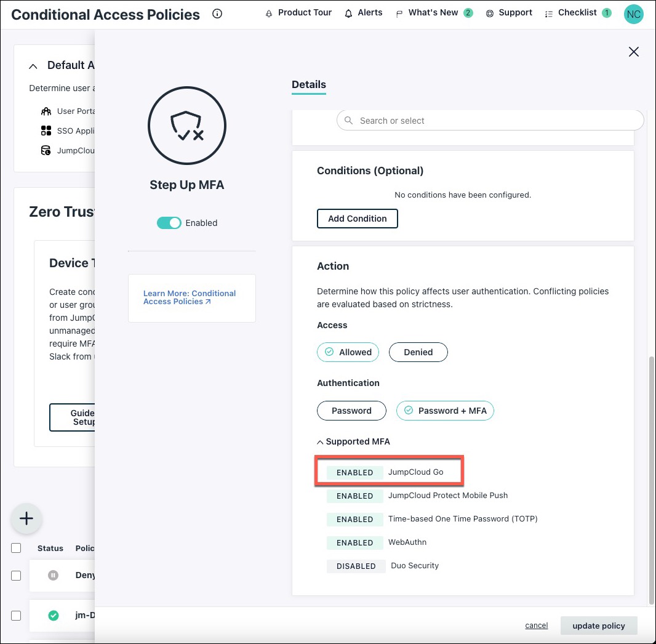
Task: Open the NC profile avatar
Action: pyautogui.click(x=633, y=14)
